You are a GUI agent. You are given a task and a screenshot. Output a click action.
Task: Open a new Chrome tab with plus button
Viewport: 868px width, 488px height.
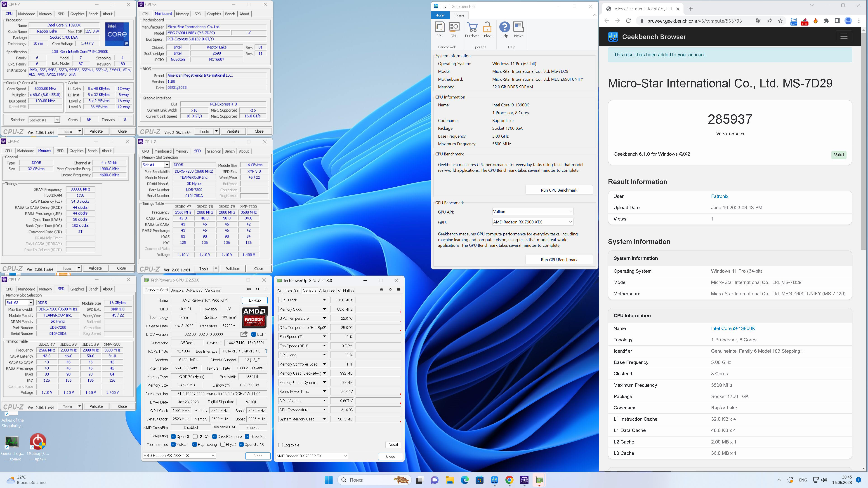[691, 9]
